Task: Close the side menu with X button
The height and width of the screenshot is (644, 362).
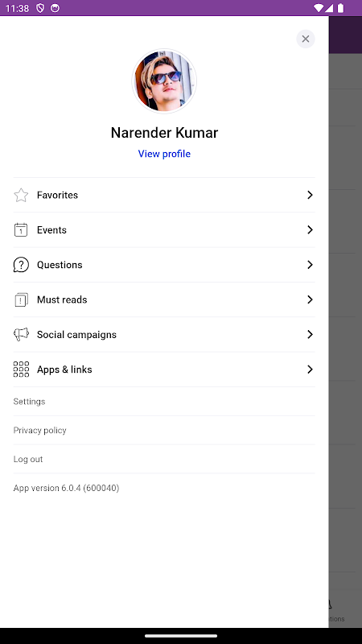Action: (x=306, y=39)
